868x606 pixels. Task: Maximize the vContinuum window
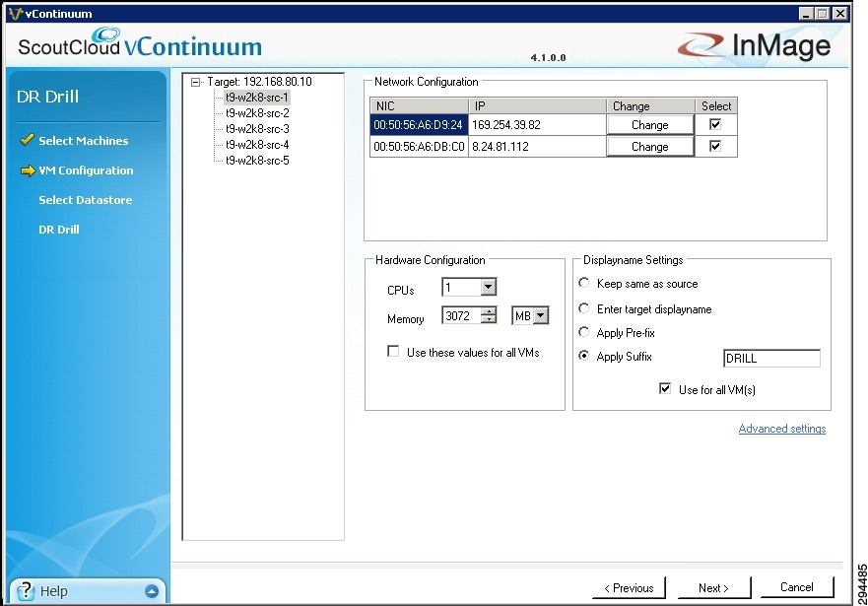[823, 13]
